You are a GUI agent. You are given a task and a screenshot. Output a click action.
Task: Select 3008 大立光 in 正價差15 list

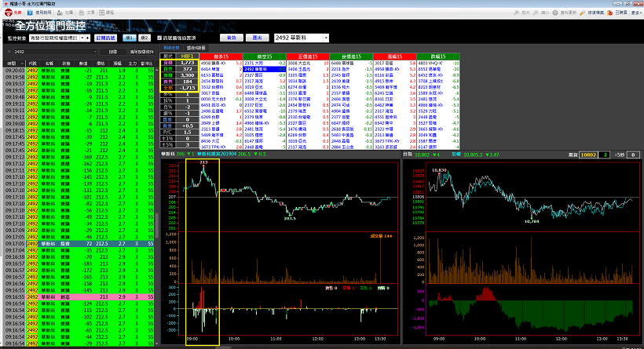point(308,64)
